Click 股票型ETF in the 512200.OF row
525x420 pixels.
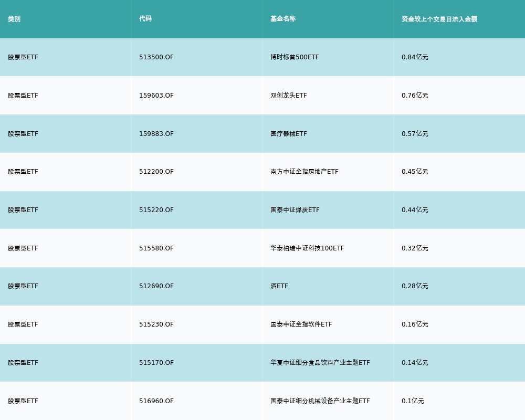coord(23,172)
